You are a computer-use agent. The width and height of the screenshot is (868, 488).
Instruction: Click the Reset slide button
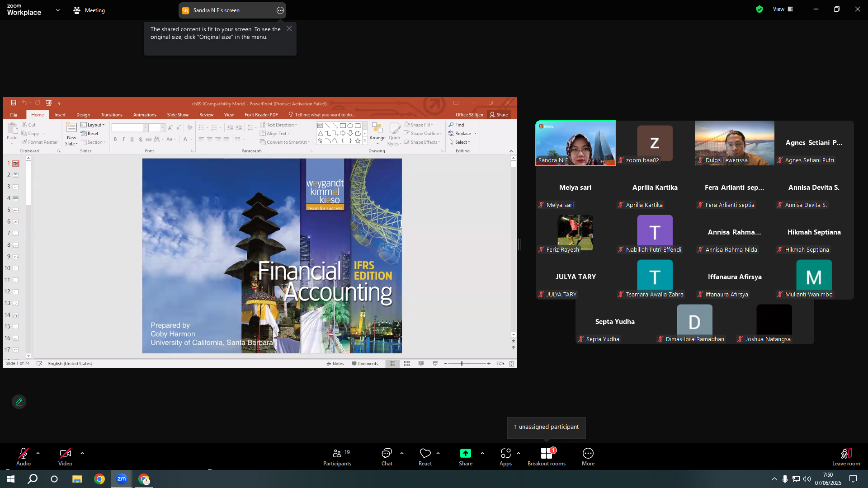point(90,134)
